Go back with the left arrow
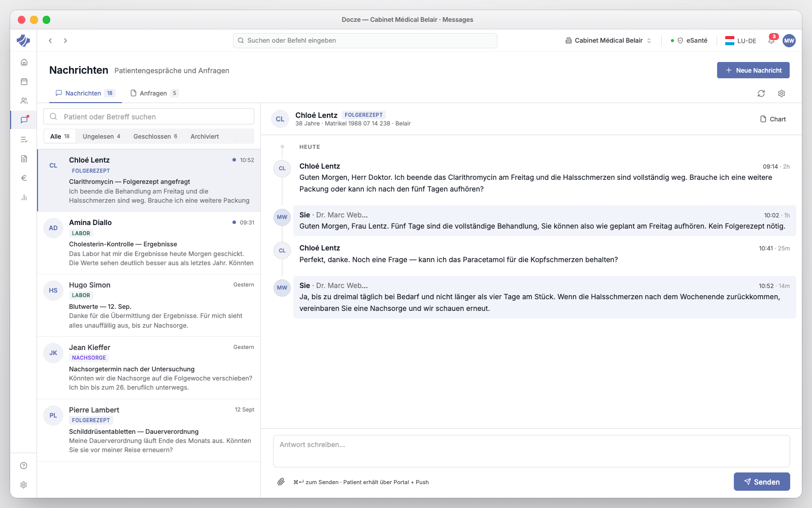This screenshot has height=508, width=812. click(50, 41)
